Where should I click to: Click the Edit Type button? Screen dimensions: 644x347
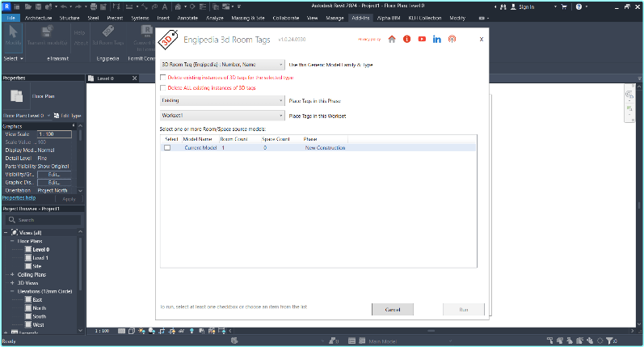tap(68, 116)
